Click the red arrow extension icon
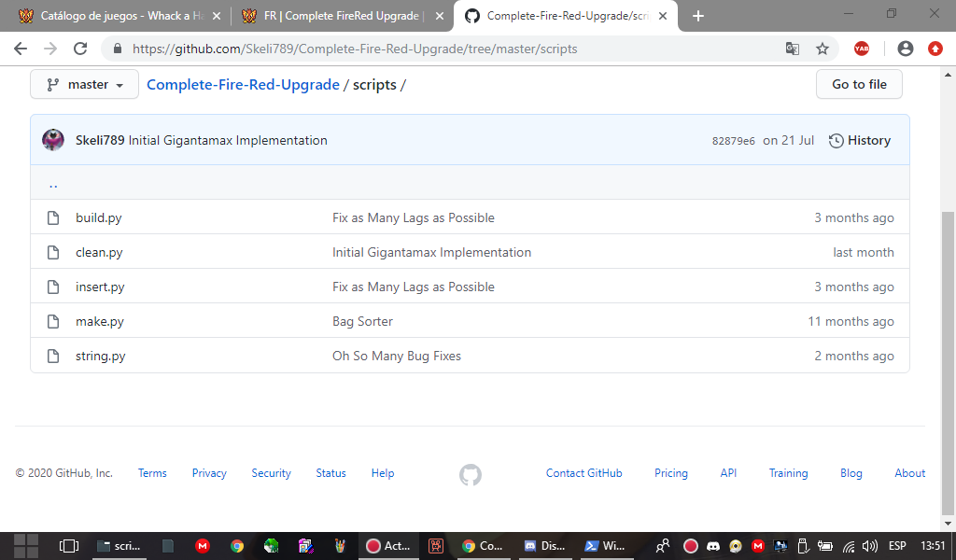956x560 pixels. pyautogui.click(x=935, y=49)
